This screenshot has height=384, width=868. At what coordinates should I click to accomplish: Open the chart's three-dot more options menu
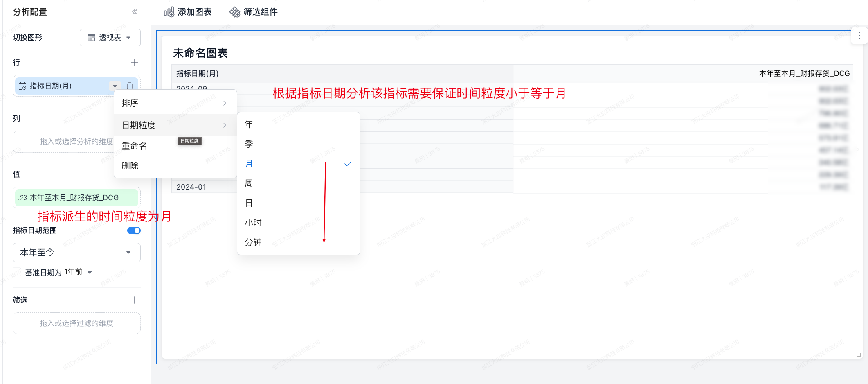coord(859,36)
